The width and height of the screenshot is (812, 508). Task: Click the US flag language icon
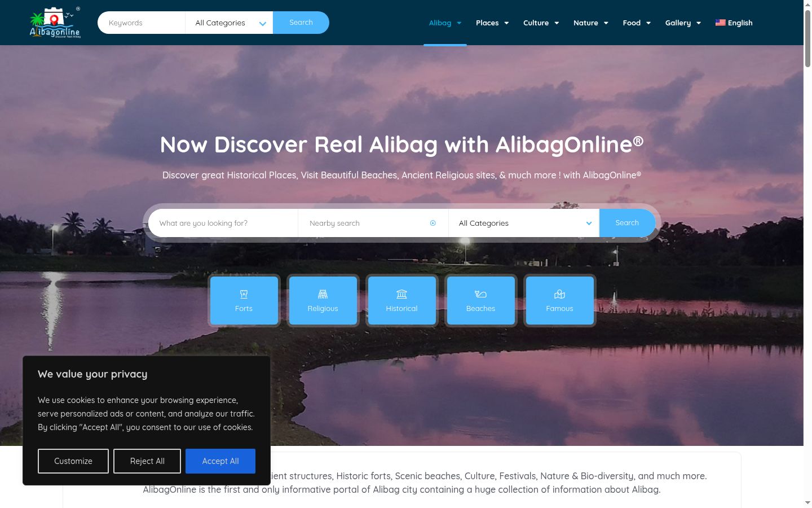click(x=721, y=23)
